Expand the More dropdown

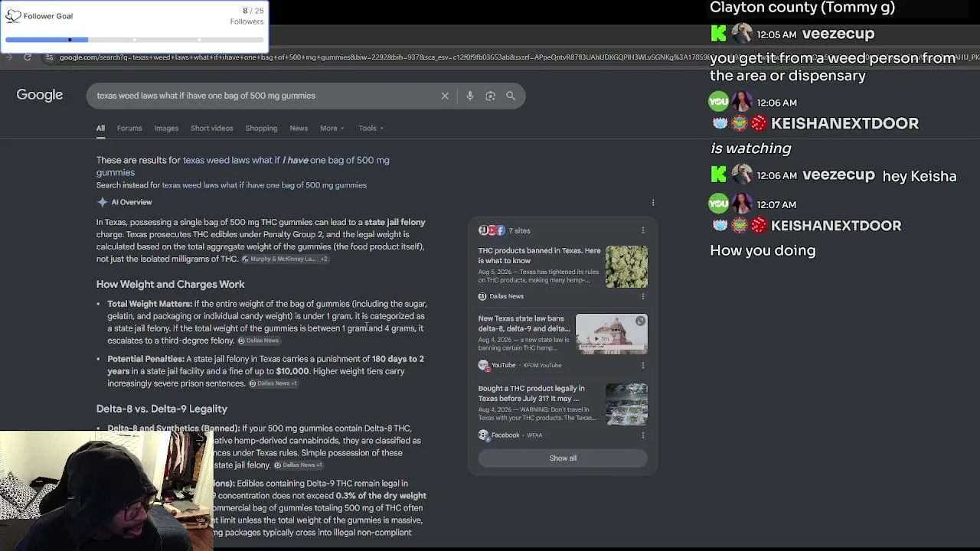point(332,128)
